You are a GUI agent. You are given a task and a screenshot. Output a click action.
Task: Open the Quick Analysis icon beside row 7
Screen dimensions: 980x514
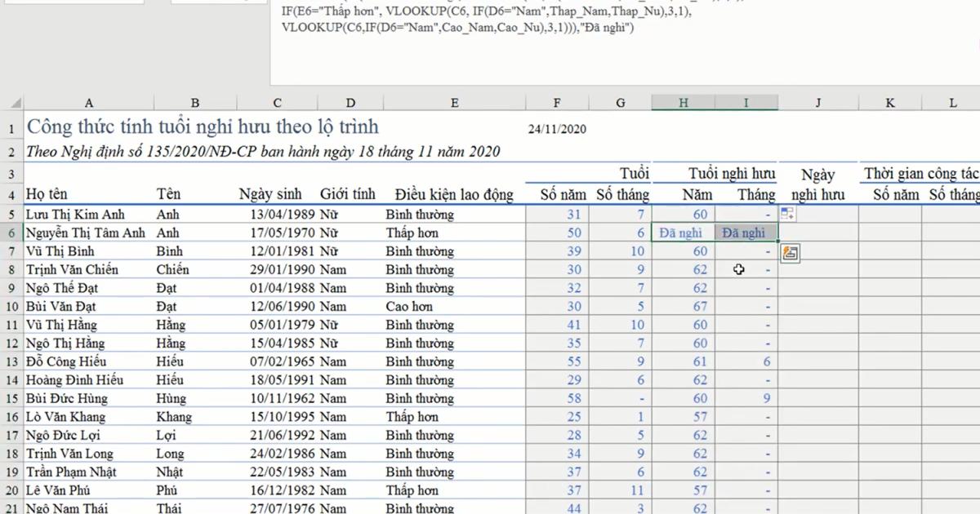point(790,253)
